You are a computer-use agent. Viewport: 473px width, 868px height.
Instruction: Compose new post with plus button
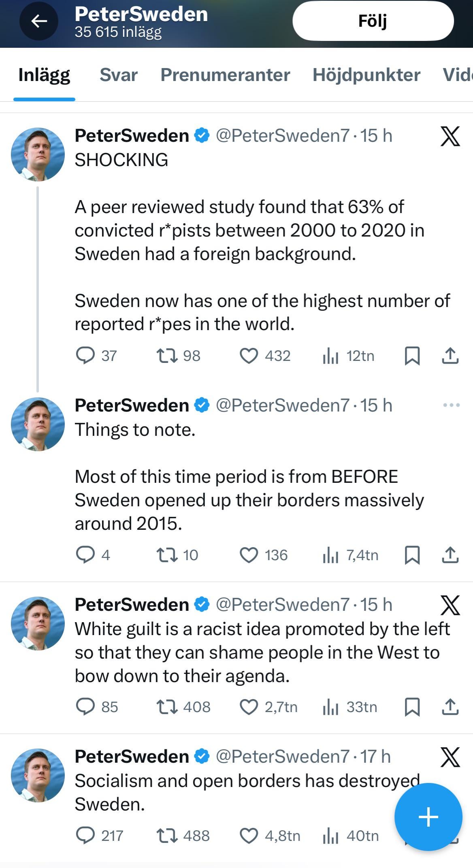[428, 817]
